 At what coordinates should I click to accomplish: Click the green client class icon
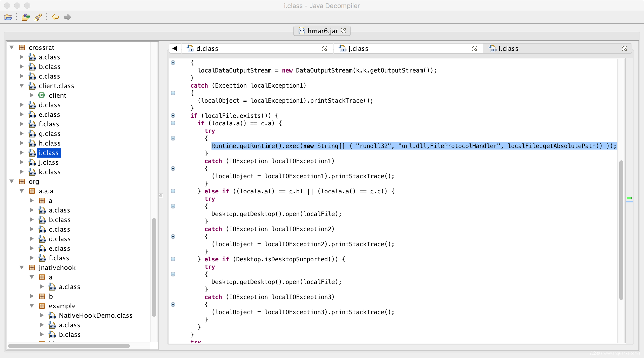42,95
